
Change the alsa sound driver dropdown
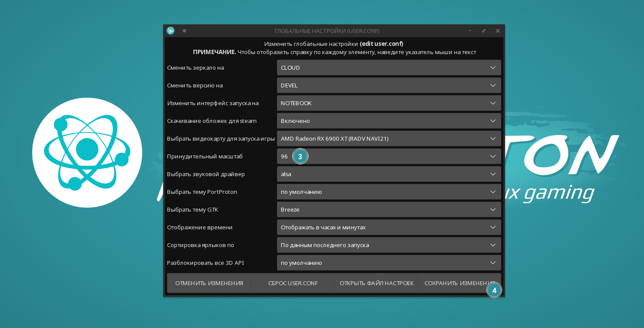pos(388,174)
